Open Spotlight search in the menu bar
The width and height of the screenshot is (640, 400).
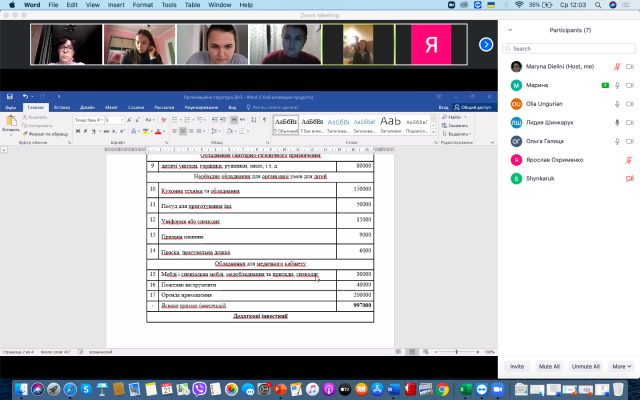click(598, 5)
